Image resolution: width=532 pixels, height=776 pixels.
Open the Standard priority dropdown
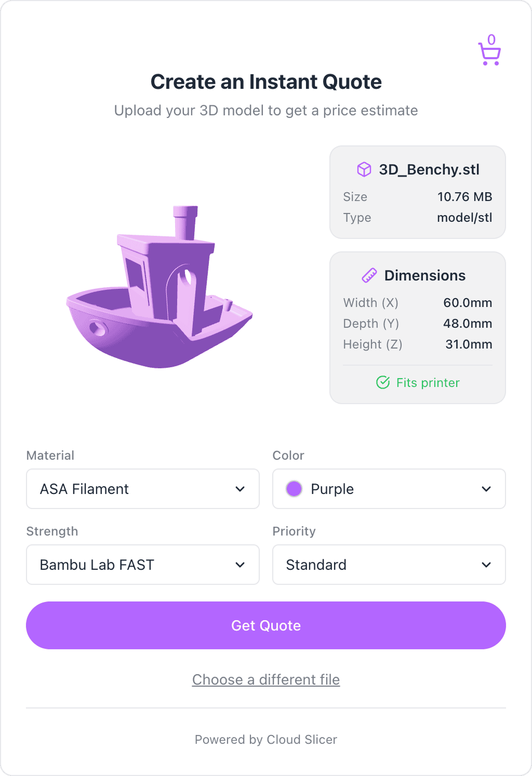(x=389, y=565)
